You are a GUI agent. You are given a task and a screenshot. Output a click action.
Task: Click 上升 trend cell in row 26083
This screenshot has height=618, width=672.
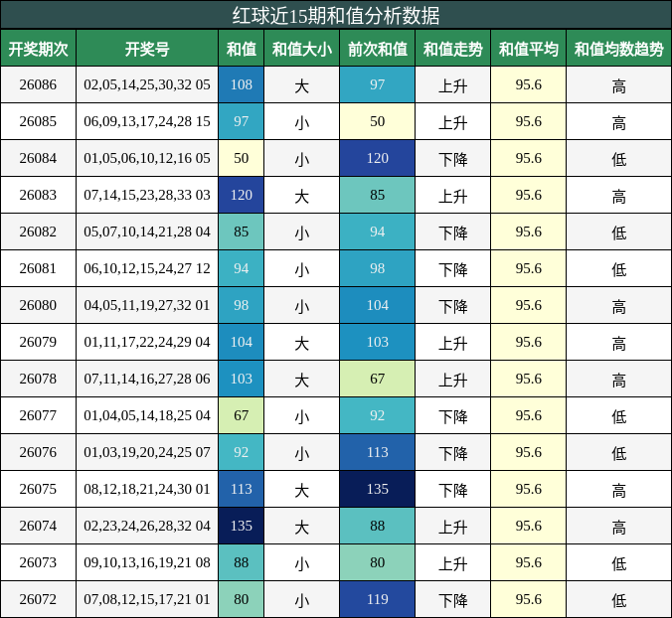453,195
